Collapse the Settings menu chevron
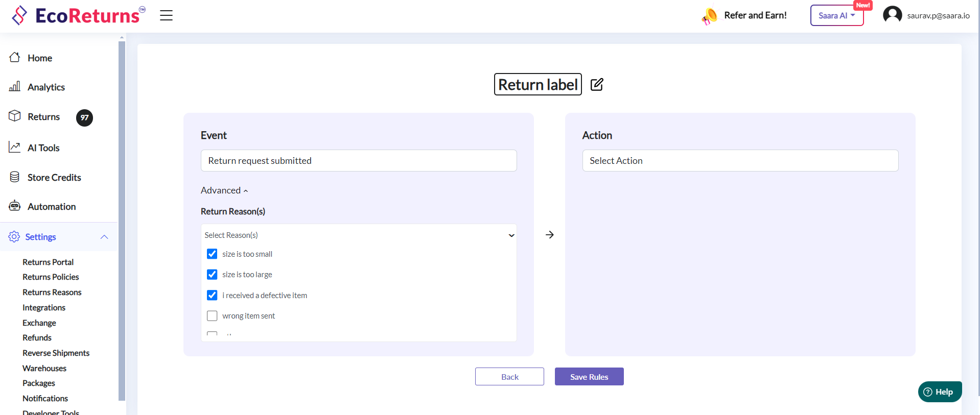This screenshot has height=415, width=980. pyautogui.click(x=104, y=237)
